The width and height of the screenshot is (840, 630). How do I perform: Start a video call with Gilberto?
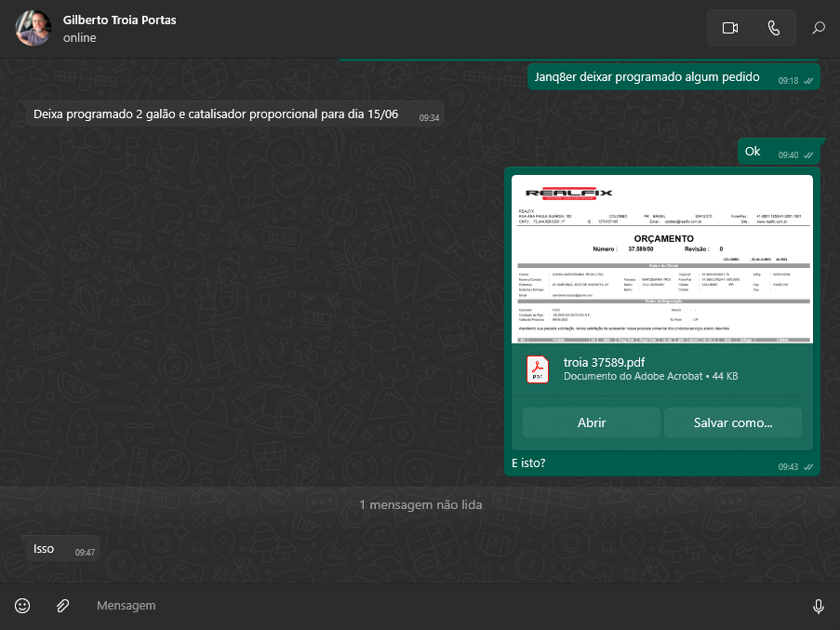730,28
